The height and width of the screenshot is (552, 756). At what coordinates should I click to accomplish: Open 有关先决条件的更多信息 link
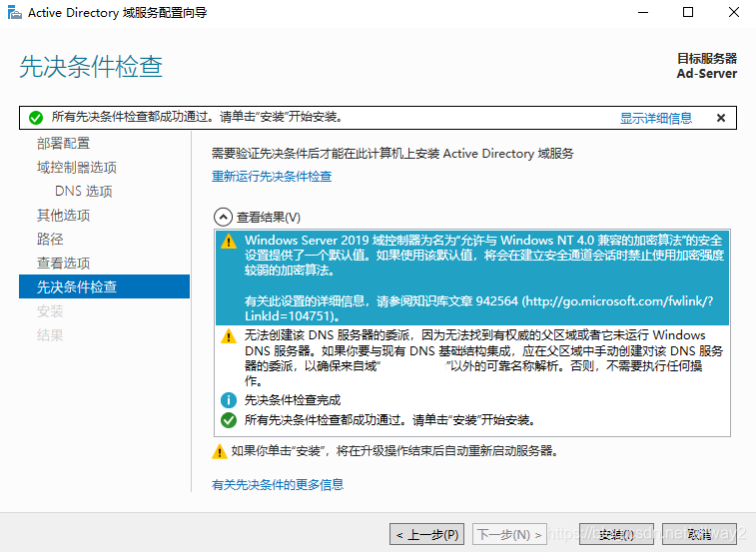point(278,484)
